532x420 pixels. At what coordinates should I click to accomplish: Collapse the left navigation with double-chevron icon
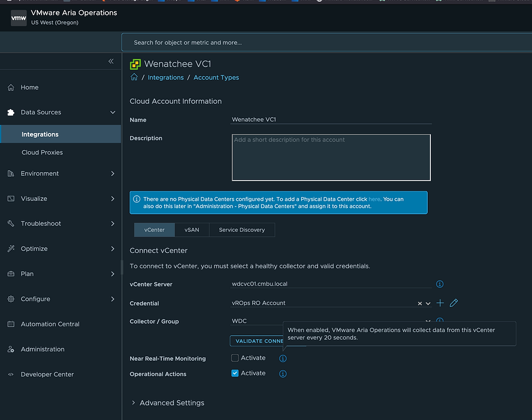[111, 61]
